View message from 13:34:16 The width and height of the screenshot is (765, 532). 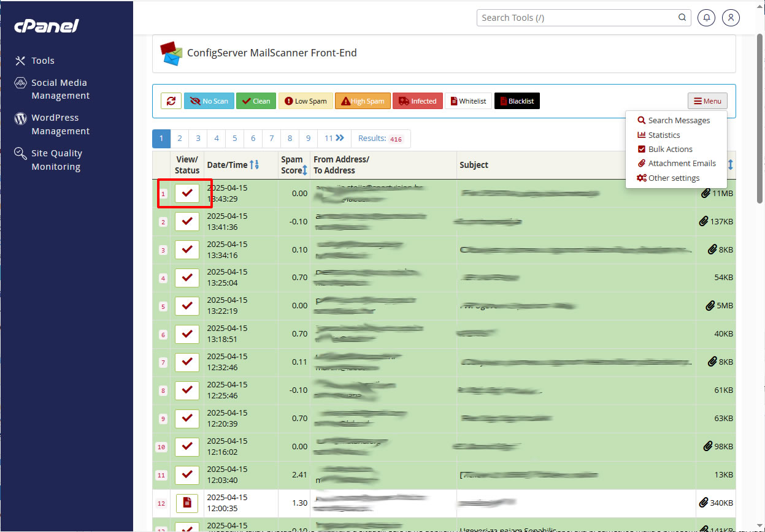pos(187,249)
